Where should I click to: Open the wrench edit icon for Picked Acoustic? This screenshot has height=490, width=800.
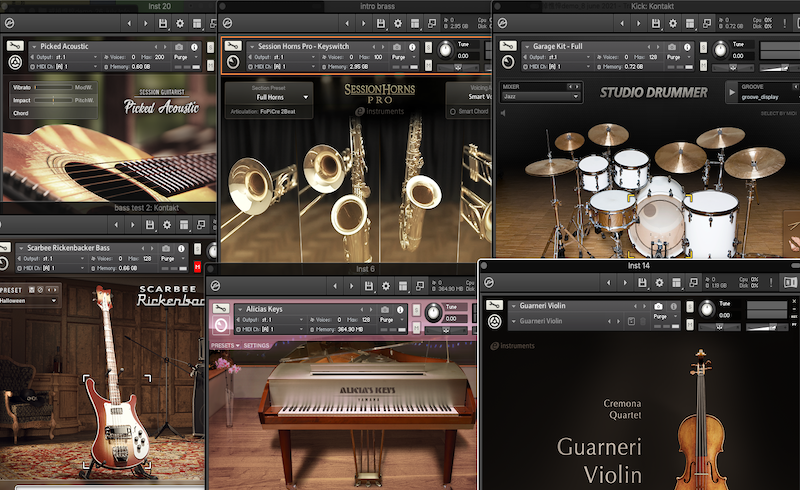click(16, 47)
